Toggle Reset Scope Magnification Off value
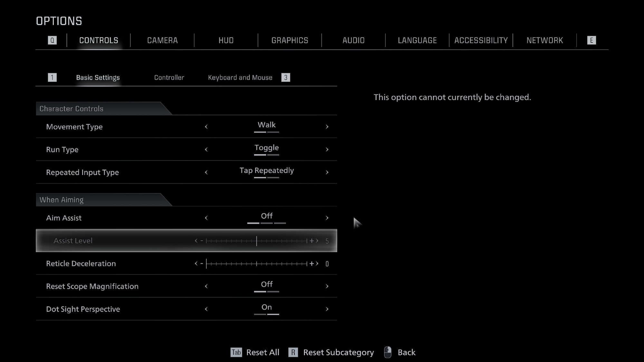Viewport: 644px width, 362px height. tap(266, 284)
